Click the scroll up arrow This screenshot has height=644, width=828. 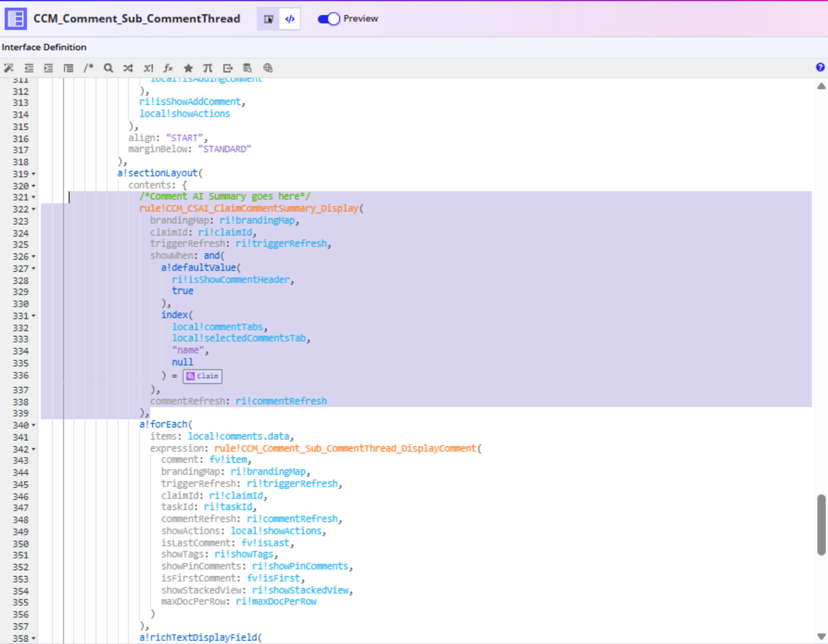pos(821,86)
